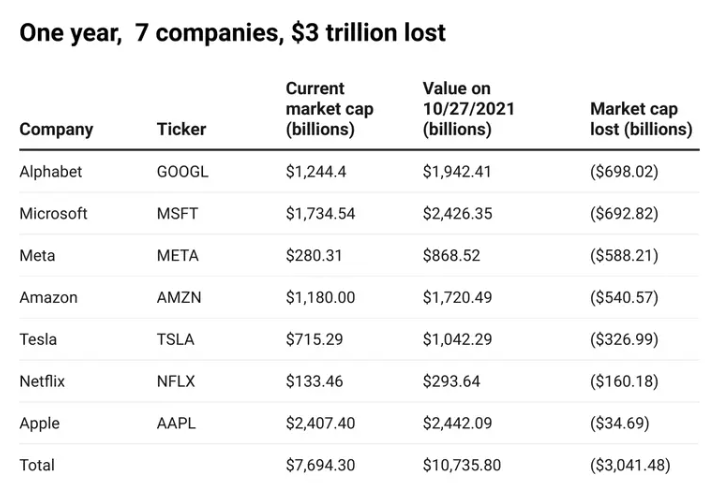Viewport: 724px width, 495px height.
Task: Select the Alphabet company cell
Action: 51,171
